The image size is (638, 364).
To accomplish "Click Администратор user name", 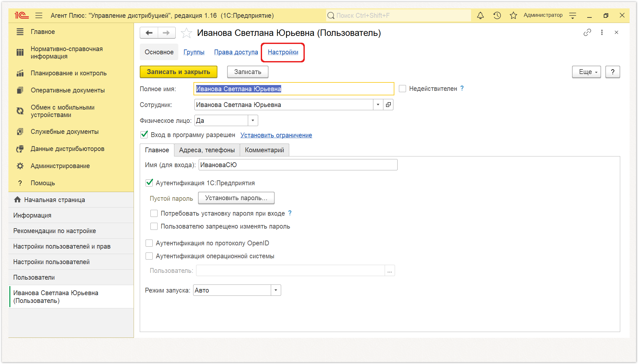I will click(543, 15).
